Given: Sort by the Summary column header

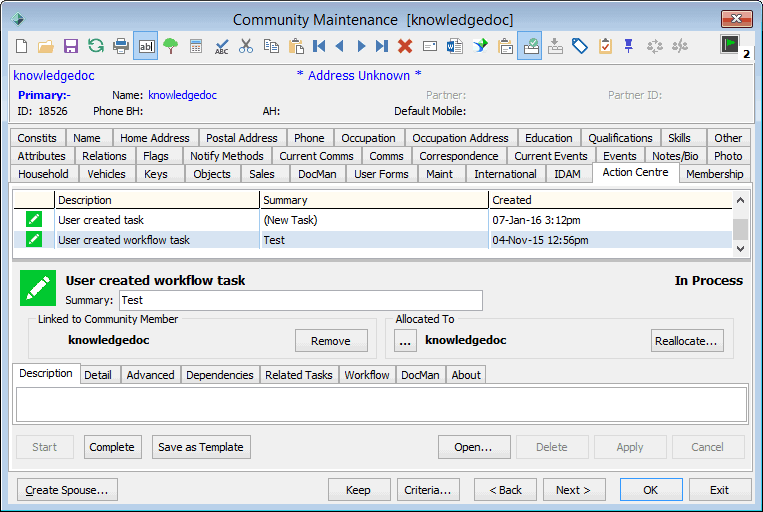Looking at the screenshot, I should [374, 200].
